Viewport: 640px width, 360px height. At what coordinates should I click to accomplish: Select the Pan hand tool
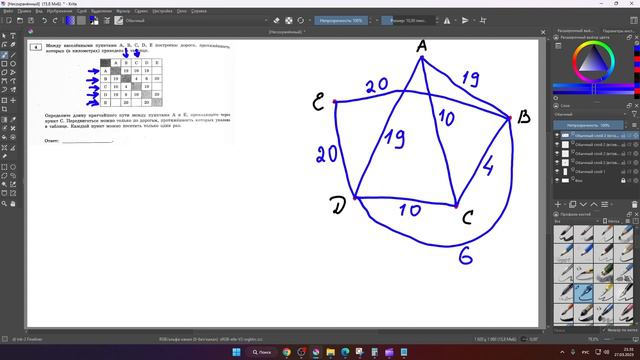click(x=13, y=203)
